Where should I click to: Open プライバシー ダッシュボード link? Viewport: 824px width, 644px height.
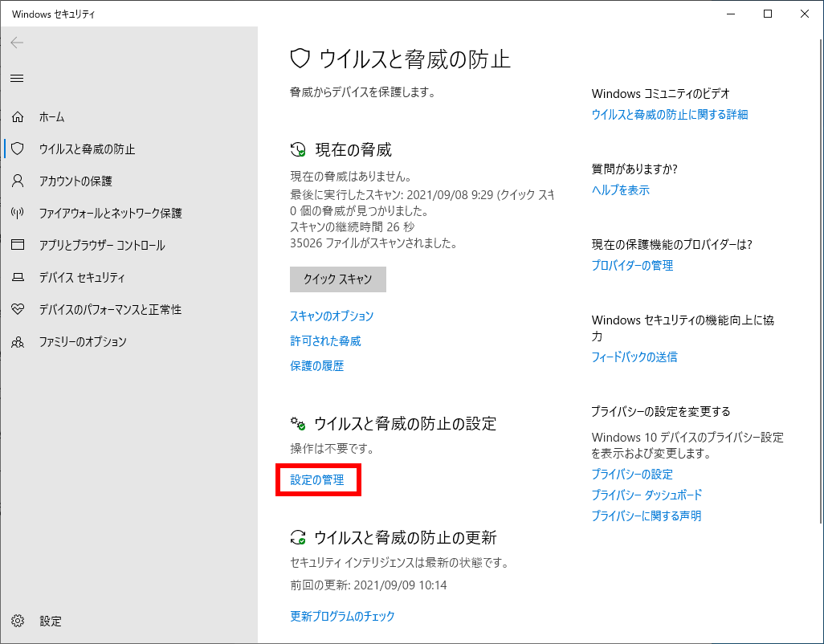[x=647, y=495]
